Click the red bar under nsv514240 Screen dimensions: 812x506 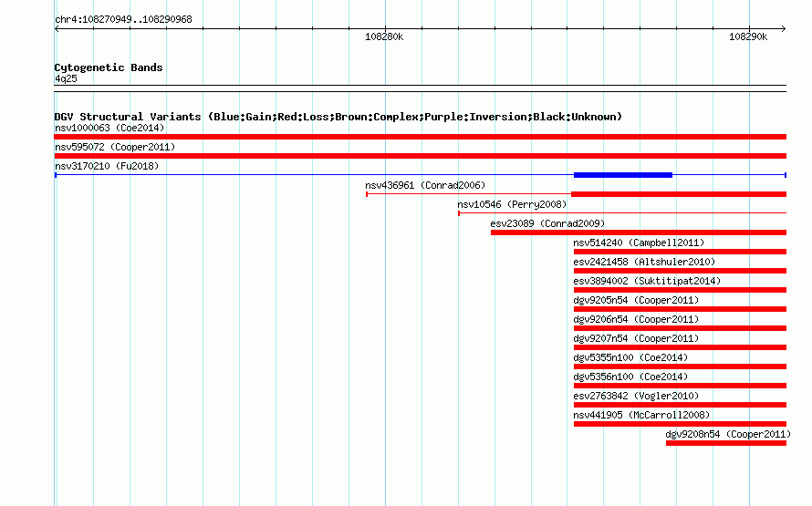point(680,252)
